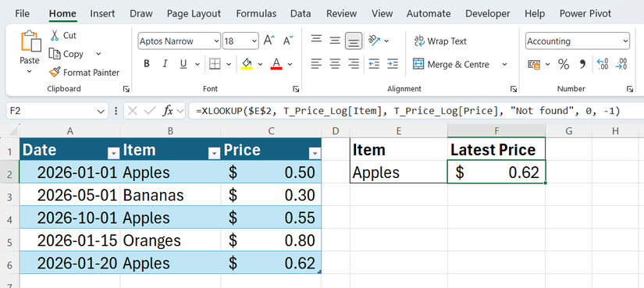644x288 pixels.
Task: Click the Paste clipboard icon
Action: pos(30,41)
